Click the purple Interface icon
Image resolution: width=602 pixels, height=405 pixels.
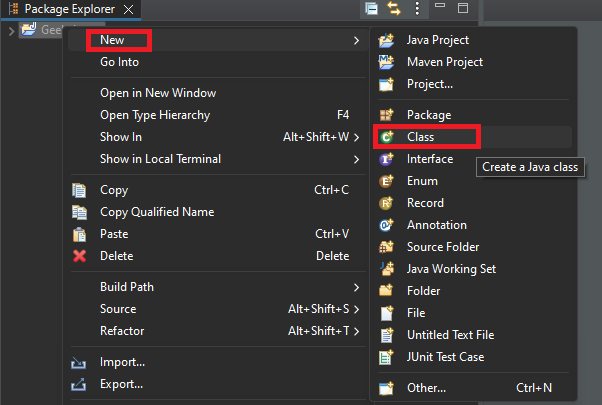point(386,159)
